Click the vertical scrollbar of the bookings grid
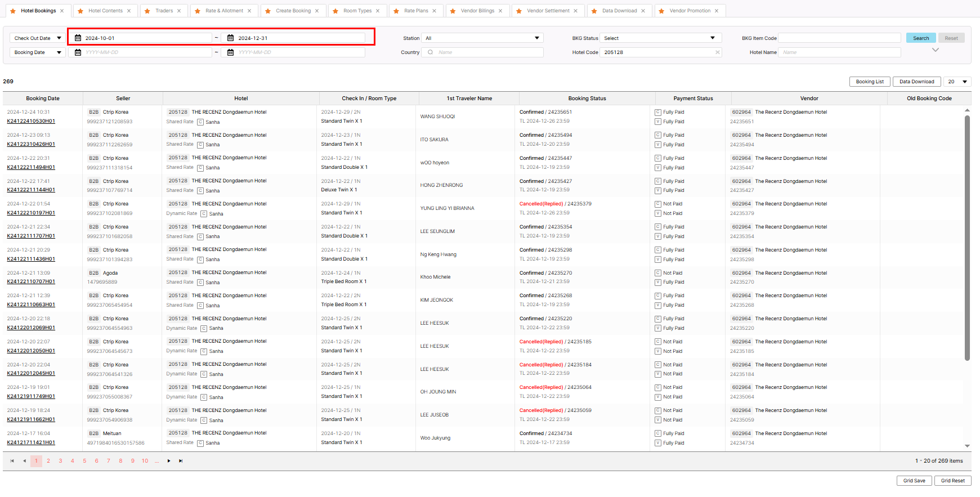The width and height of the screenshot is (980, 497). [967, 236]
